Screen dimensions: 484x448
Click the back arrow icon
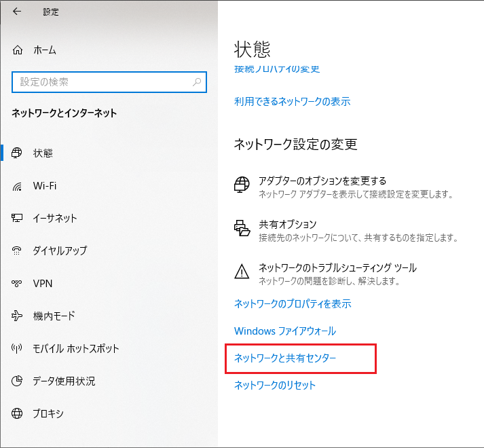pyautogui.click(x=17, y=12)
